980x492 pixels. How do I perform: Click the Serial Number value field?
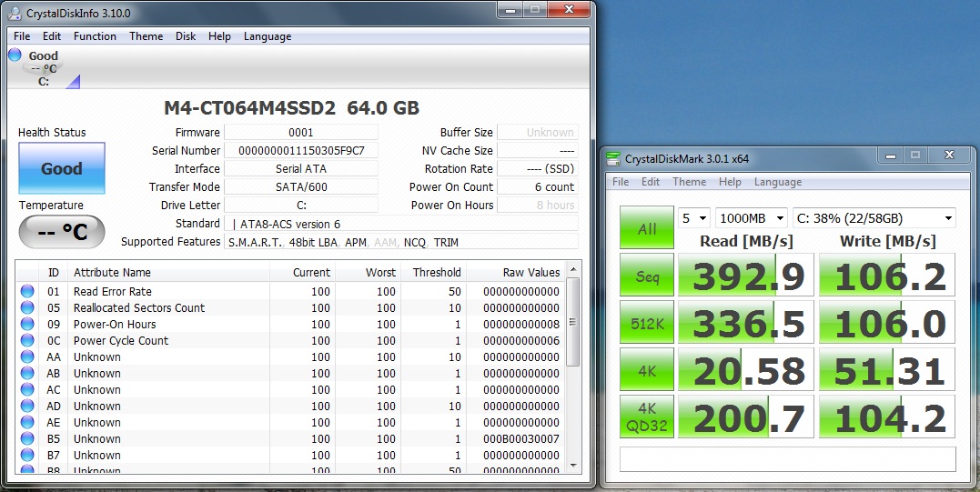pyautogui.click(x=301, y=150)
